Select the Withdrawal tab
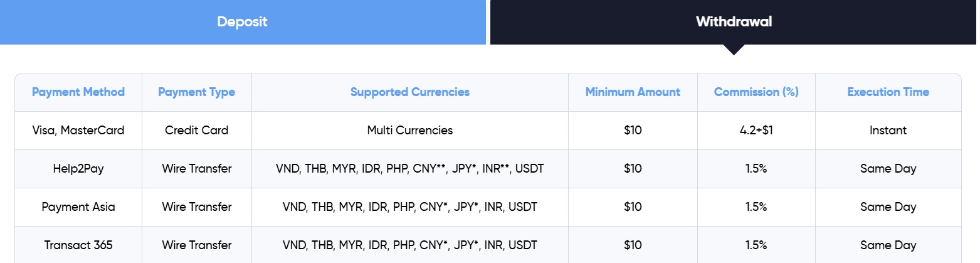Image resolution: width=980 pixels, height=263 pixels. click(x=734, y=22)
